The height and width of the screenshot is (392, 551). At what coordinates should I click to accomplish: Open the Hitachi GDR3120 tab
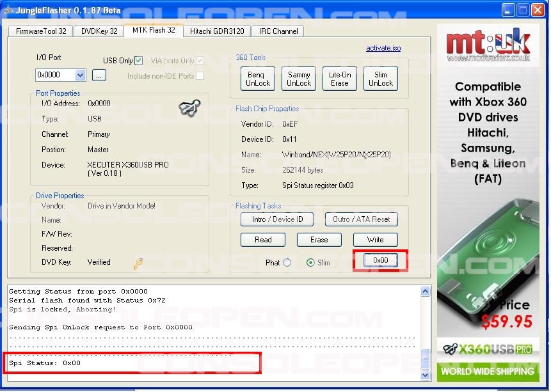pos(218,31)
